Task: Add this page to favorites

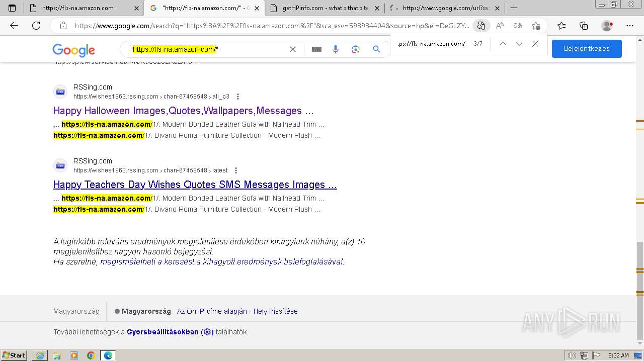Action: [536, 26]
